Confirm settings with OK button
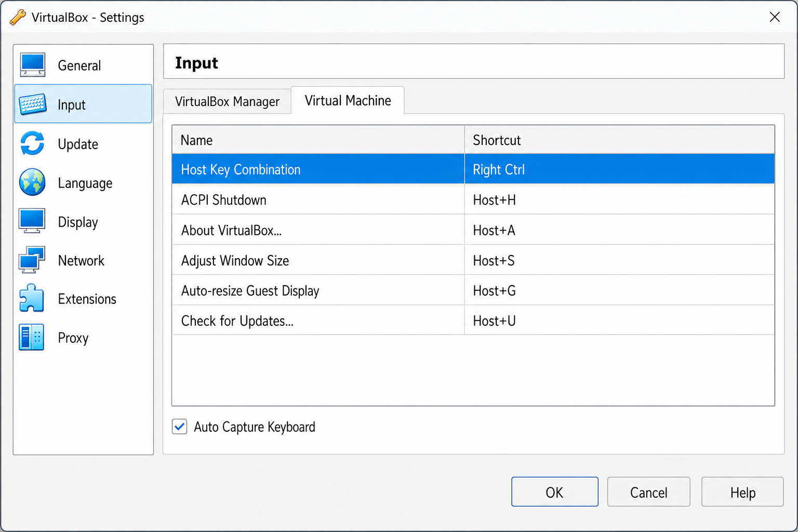798x532 pixels. [x=555, y=491]
